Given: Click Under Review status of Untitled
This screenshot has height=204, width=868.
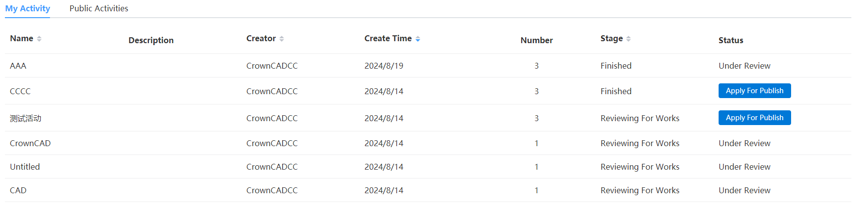Looking at the screenshot, I should [x=745, y=167].
